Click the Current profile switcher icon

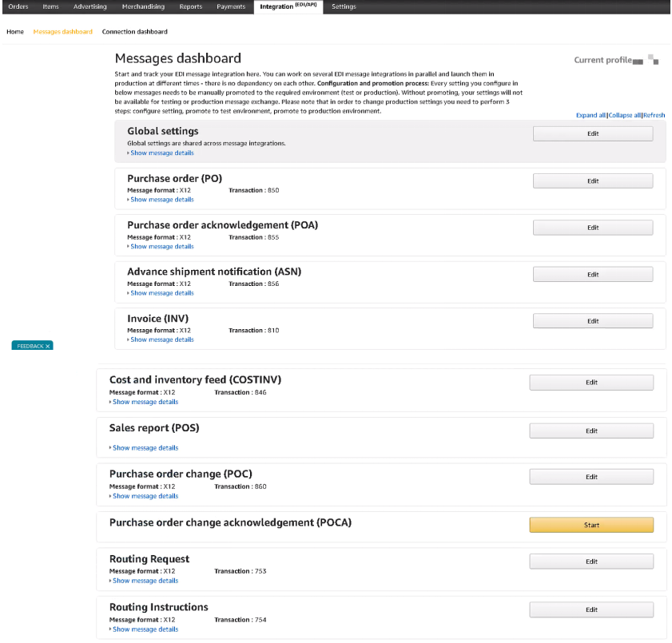[x=653, y=60]
